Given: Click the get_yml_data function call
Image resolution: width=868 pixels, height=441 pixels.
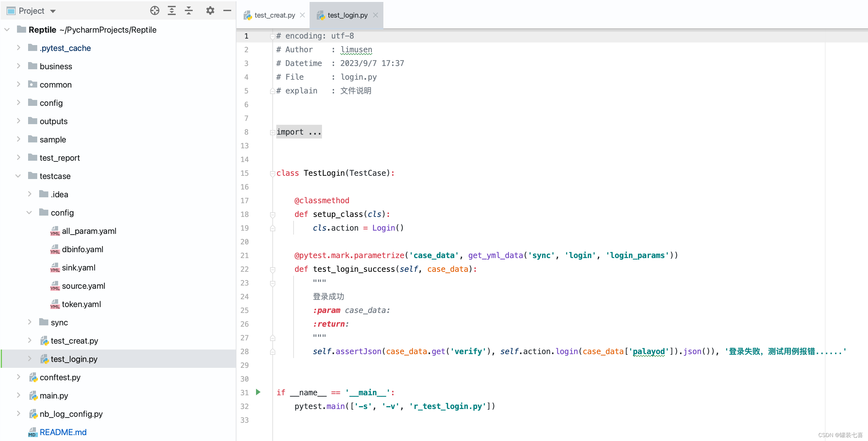Looking at the screenshot, I should click(495, 255).
